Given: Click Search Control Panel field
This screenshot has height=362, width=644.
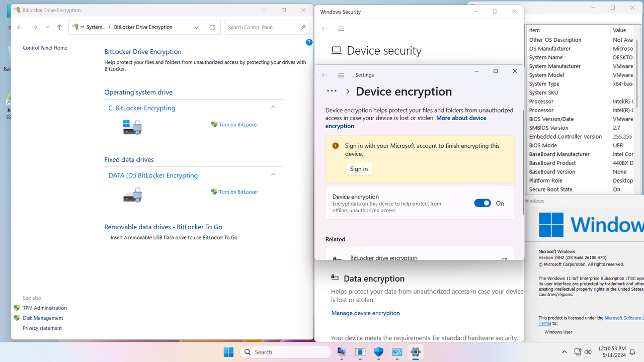Looking at the screenshot, I should coord(267,27).
